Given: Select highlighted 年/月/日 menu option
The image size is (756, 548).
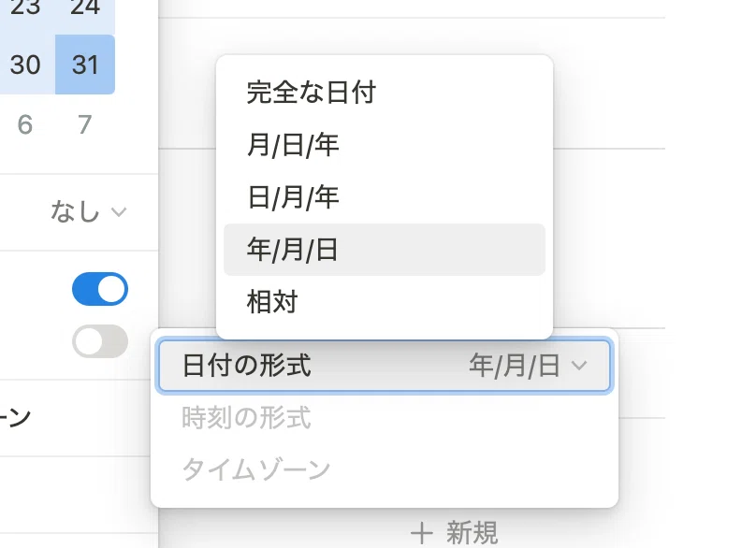Looking at the screenshot, I should 385,250.
